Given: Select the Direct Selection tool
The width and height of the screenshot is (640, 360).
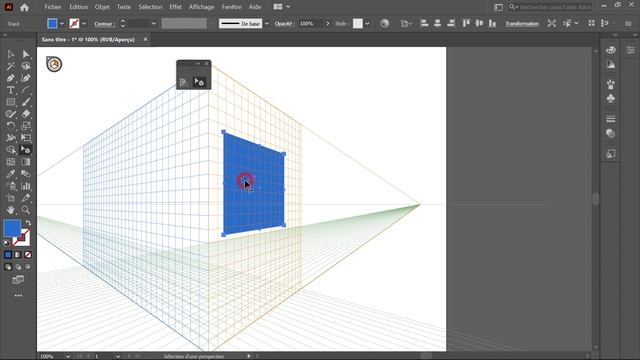Looking at the screenshot, I should (x=26, y=54).
